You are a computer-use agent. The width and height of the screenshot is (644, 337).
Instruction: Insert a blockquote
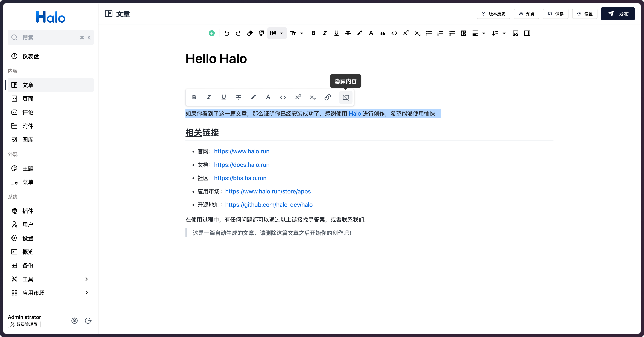[x=383, y=33]
